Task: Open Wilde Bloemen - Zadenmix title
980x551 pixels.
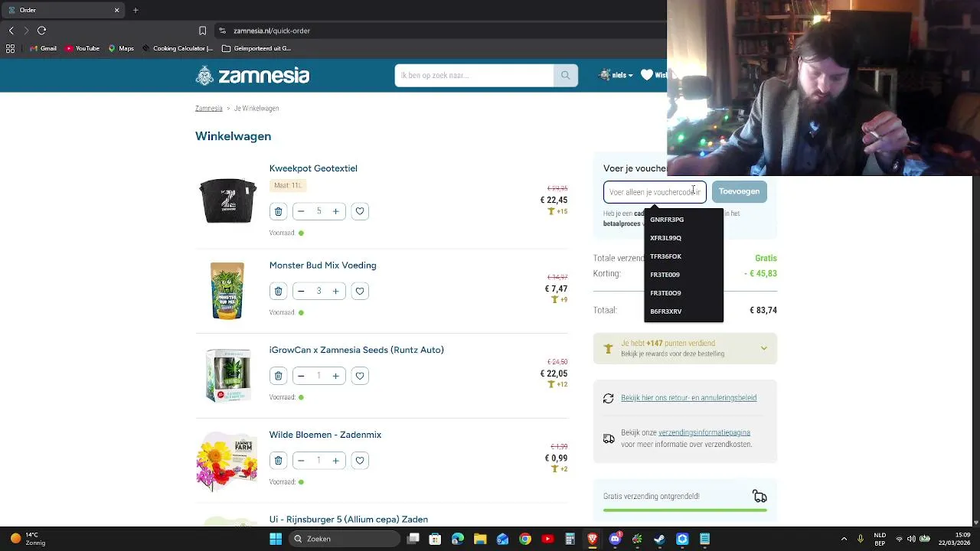Action: tap(325, 435)
